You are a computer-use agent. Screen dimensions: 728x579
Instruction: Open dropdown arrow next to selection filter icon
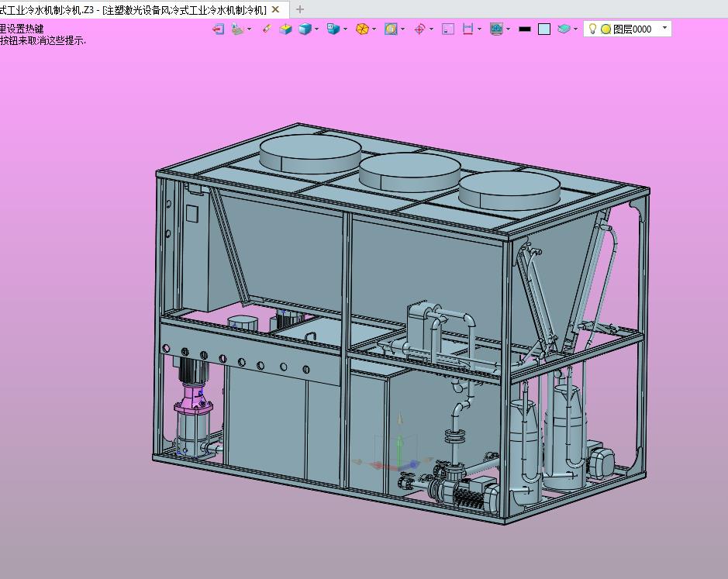click(250, 29)
